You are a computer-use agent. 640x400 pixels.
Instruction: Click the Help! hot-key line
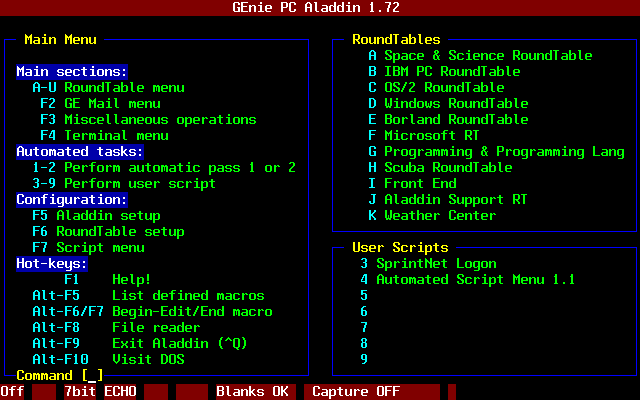click(108, 280)
